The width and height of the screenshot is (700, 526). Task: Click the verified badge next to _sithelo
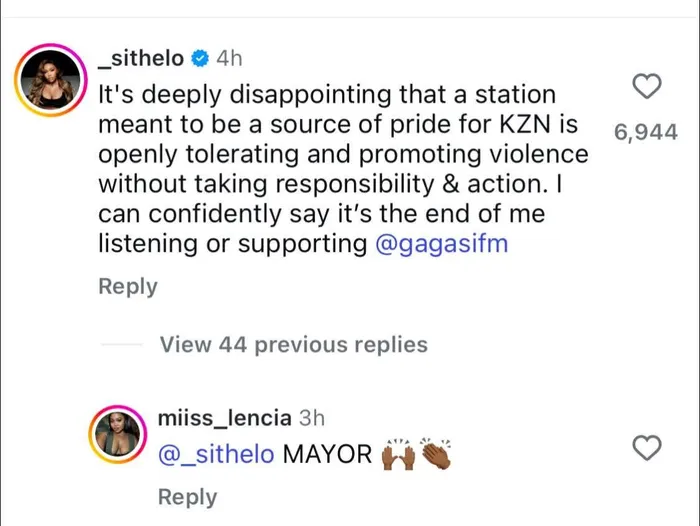click(x=199, y=59)
